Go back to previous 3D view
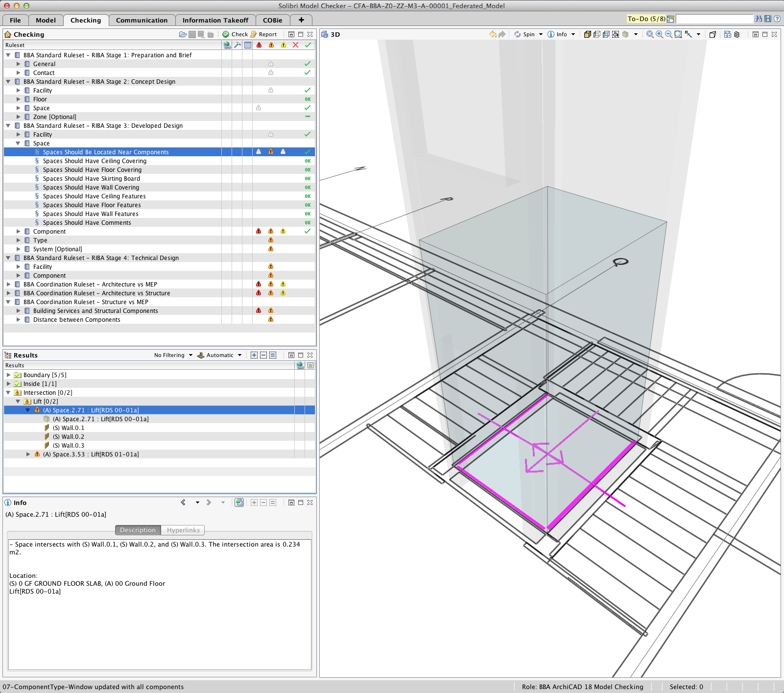The width and height of the screenshot is (784, 693). point(493,34)
